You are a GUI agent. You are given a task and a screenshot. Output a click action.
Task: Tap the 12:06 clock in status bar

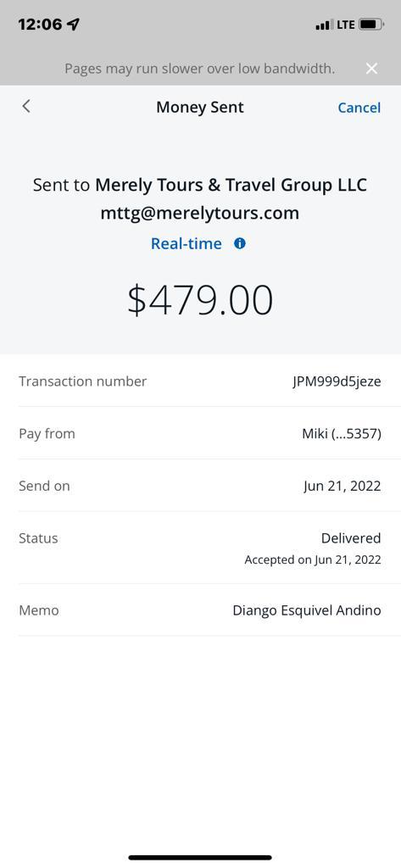[x=41, y=25]
